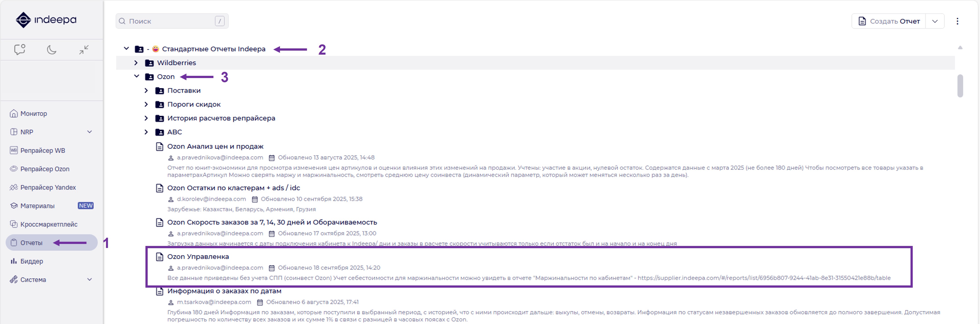980x324 pixels.
Task: Open Репрайсер Ozon section
Action: [45, 169]
